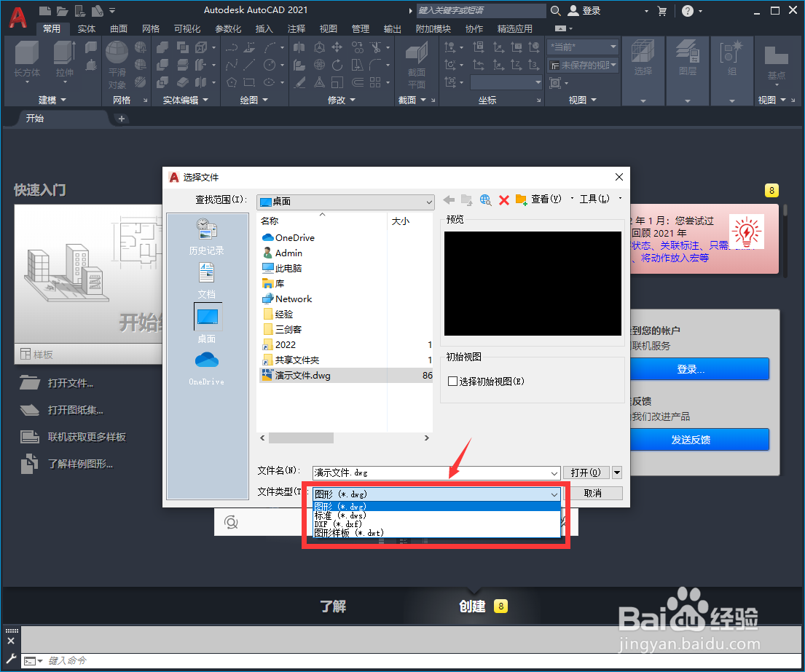
Task: Click the Base Point (基点) view icon
Action: [x=776, y=55]
